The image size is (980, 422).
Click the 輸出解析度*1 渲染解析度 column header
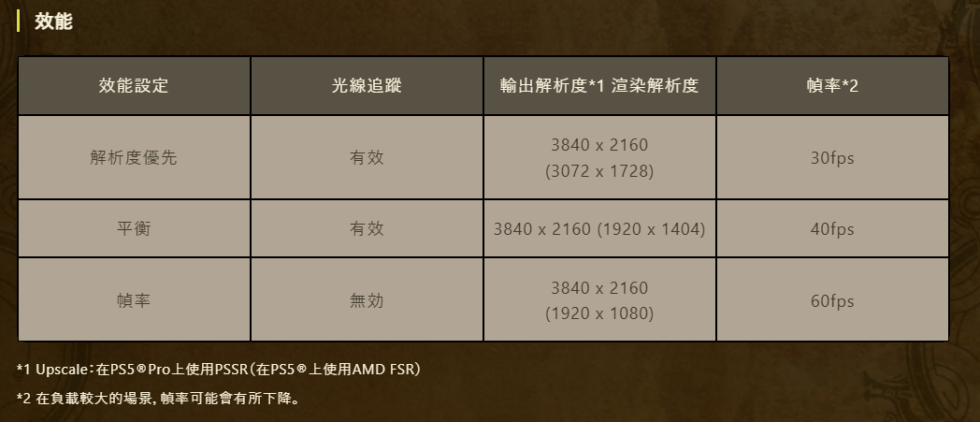tap(599, 86)
